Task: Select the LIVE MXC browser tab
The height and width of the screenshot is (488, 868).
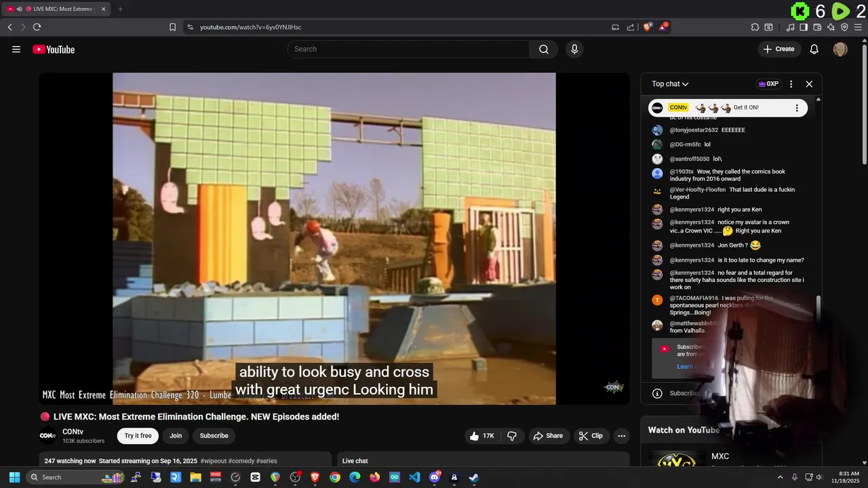Action: point(56,9)
